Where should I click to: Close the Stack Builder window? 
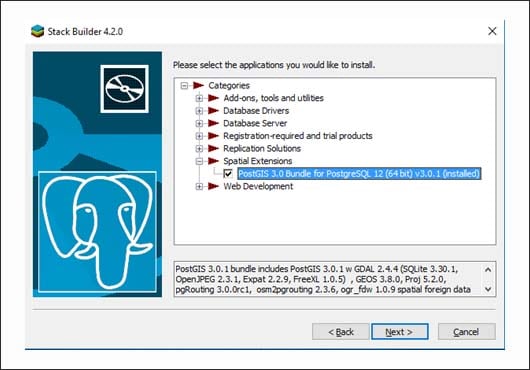[492, 31]
